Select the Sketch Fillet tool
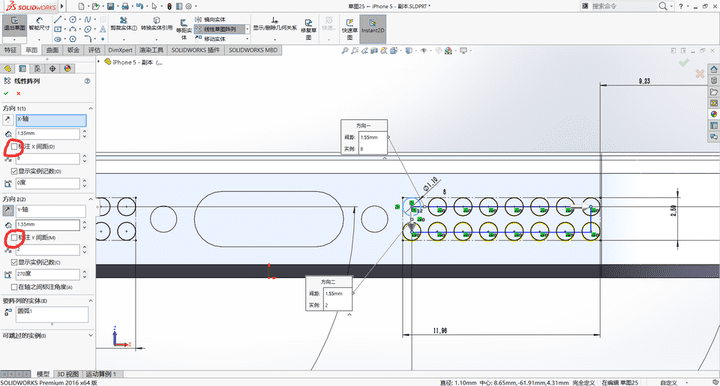The width and height of the screenshot is (720, 386). coord(88,39)
